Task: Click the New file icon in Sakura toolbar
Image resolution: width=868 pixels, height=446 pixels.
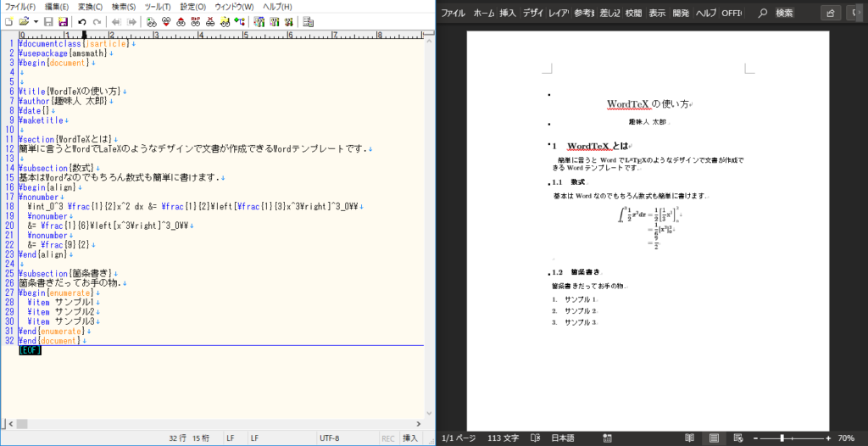Action: coord(8,21)
